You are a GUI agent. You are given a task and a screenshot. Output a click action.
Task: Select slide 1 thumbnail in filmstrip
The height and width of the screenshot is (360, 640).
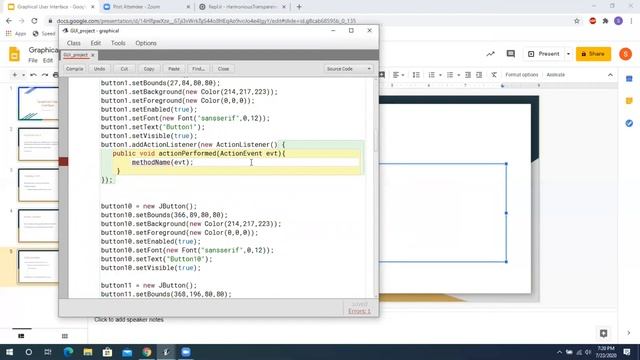pyautogui.click(x=38, y=103)
